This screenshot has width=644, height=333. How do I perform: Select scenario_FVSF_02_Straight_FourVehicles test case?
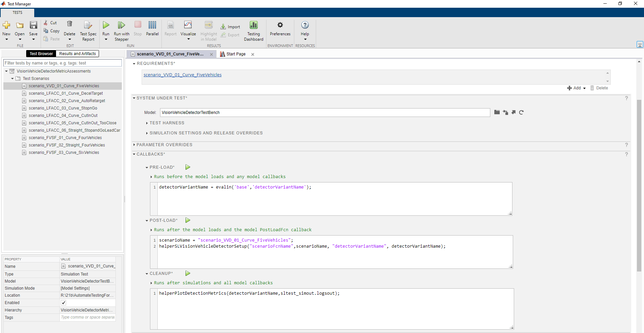tap(67, 145)
